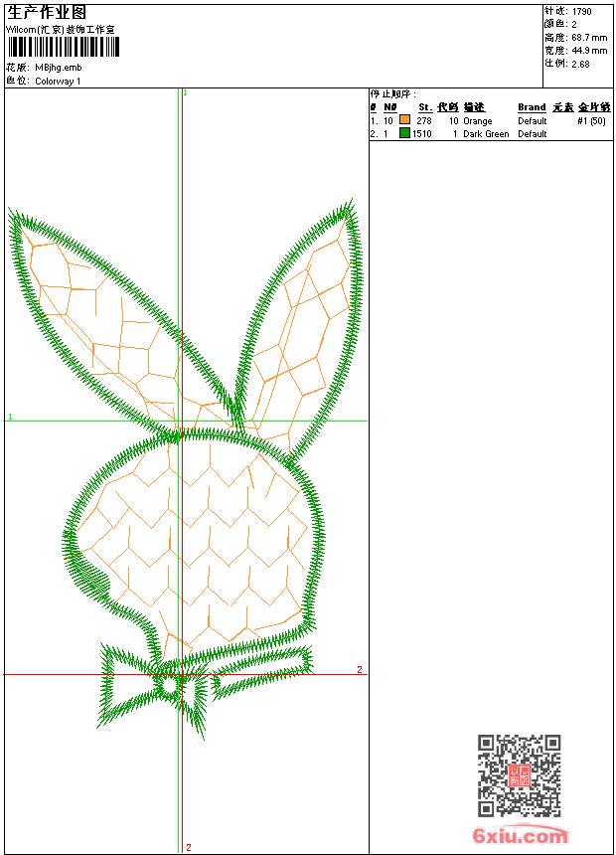The image size is (616, 855).
Task: Click the green marker 1 at the top guide line
Action: [x=185, y=92]
